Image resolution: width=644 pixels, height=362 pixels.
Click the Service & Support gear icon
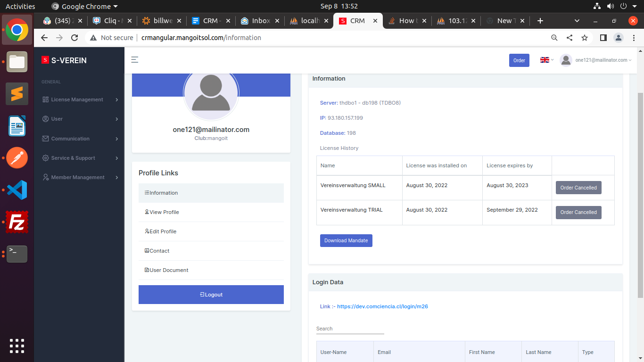point(46,158)
